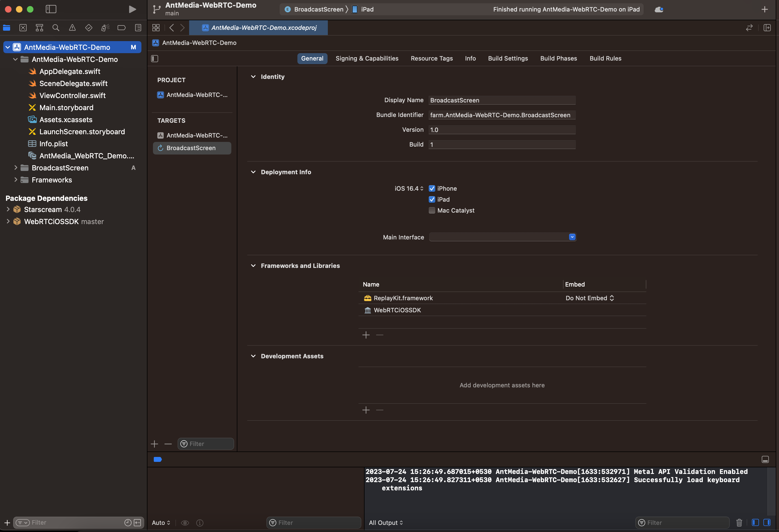Screen dimensions: 779x532
Task: Click the plus library button in toolbar
Action: [x=764, y=9]
